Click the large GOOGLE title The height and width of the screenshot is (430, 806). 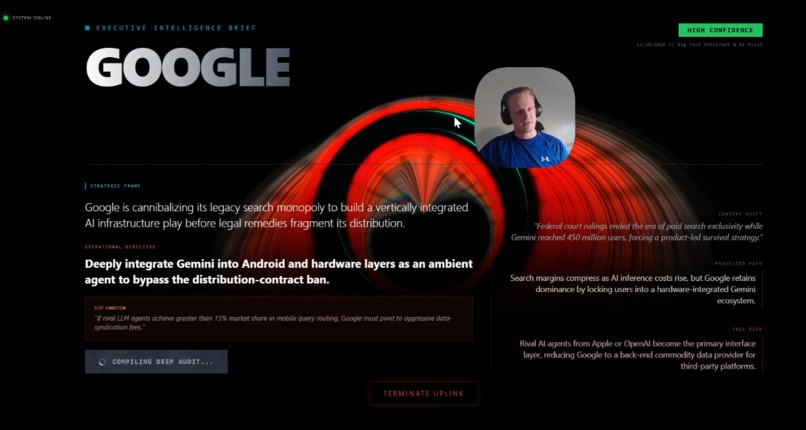[188, 67]
